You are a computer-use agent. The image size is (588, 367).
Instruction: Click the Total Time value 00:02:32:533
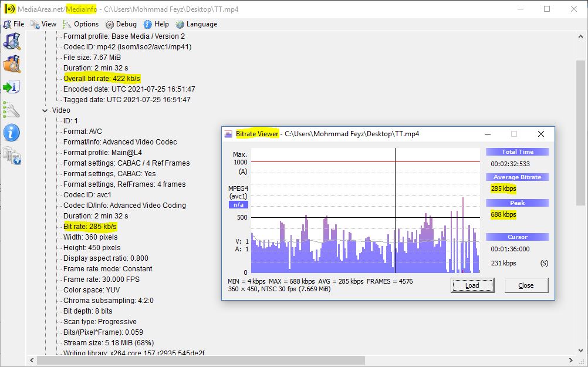(x=510, y=164)
